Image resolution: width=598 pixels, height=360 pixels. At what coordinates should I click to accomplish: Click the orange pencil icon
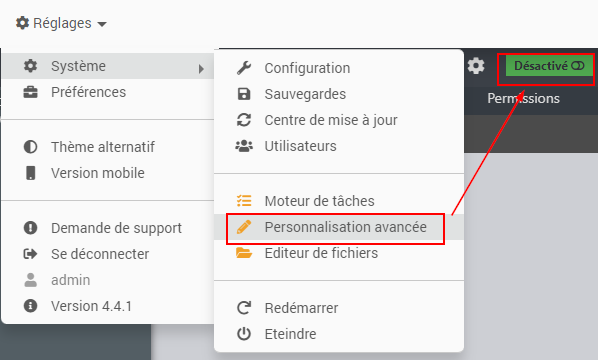(244, 227)
